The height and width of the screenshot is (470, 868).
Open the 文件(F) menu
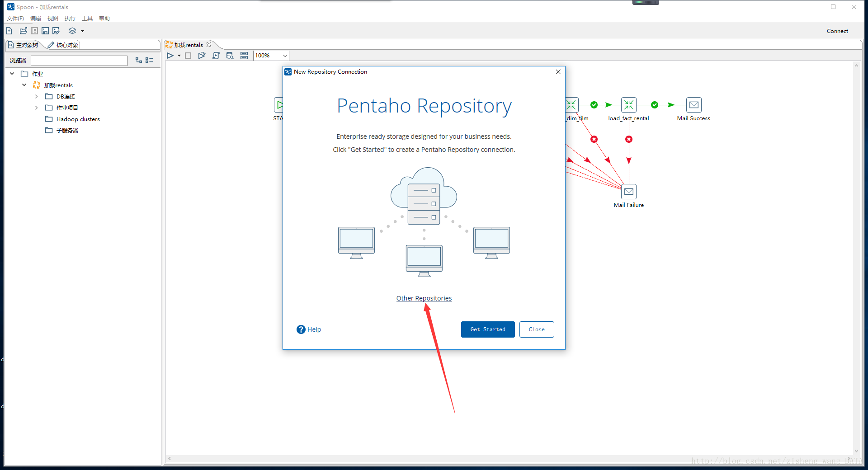click(x=15, y=19)
